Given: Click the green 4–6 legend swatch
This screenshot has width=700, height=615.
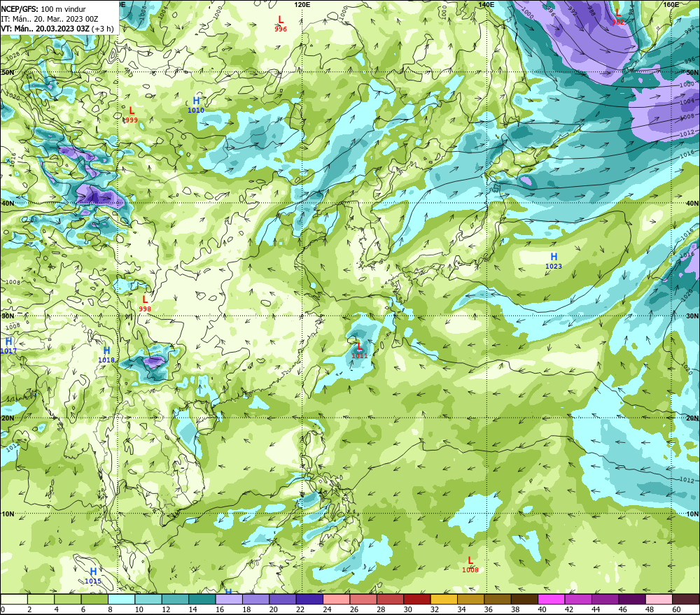Looking at the screenshot, I should tap(68, 599).
